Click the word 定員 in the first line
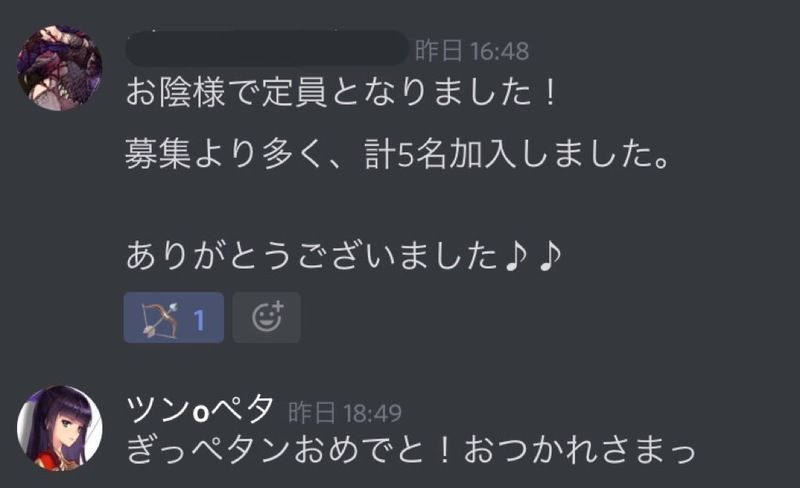Image resolution: width=800 pixels, height=488 pixels. pyautogui.click(x=294, y=93)
